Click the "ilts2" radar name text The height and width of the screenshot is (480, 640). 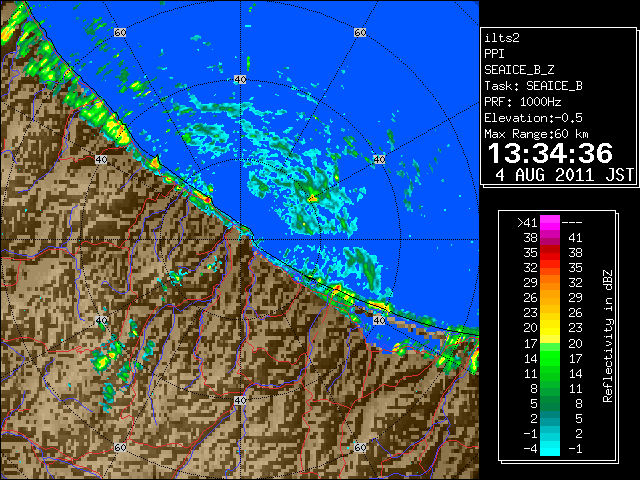502,38
